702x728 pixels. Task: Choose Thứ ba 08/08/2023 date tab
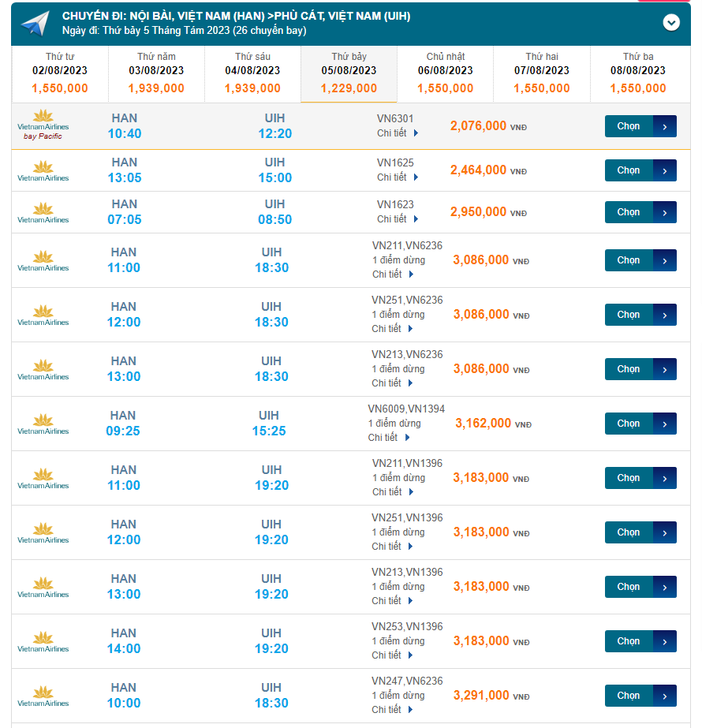[x=638, y=73]
